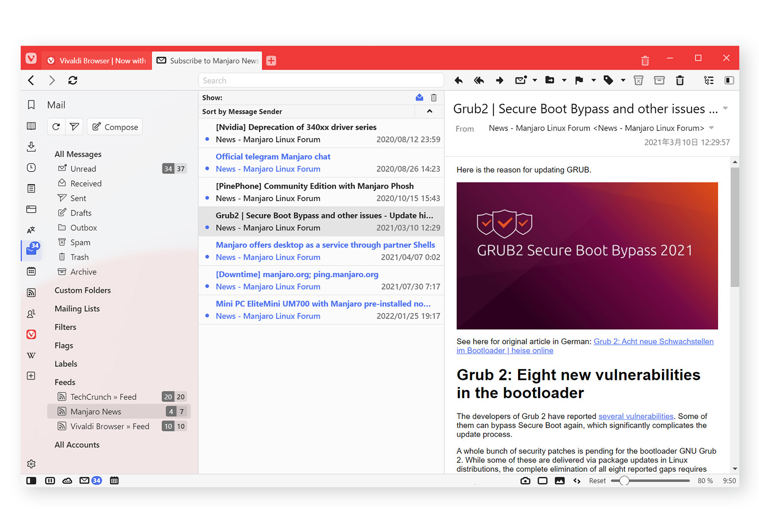Open the label dropdown arrow

click(x=623, y=80)
